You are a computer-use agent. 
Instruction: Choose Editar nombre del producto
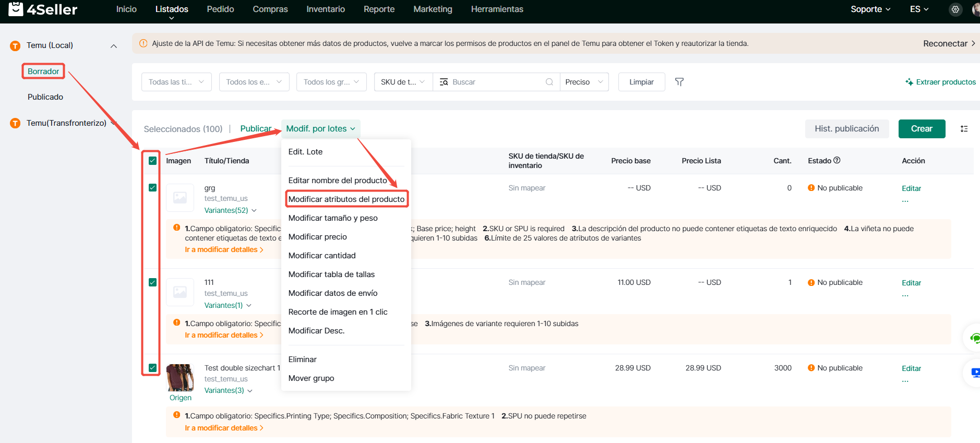[x=338, y=180]
